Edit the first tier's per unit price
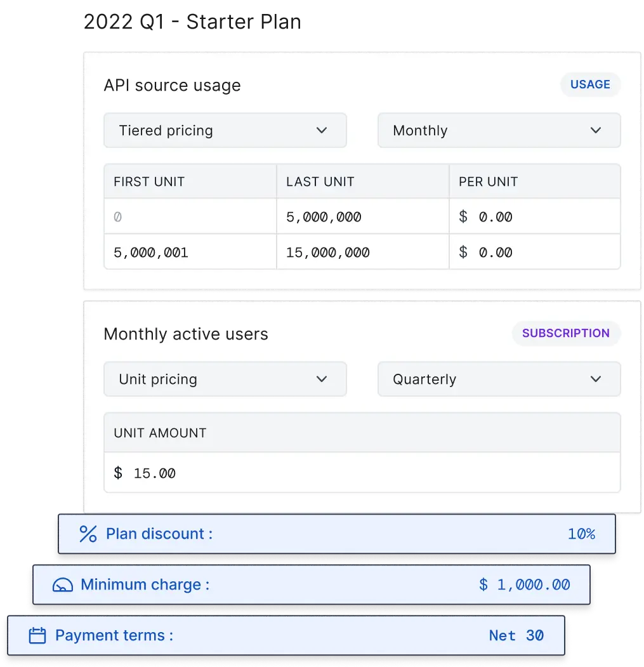Viewport: 644px width, 667px height. (x=534, y=217)
